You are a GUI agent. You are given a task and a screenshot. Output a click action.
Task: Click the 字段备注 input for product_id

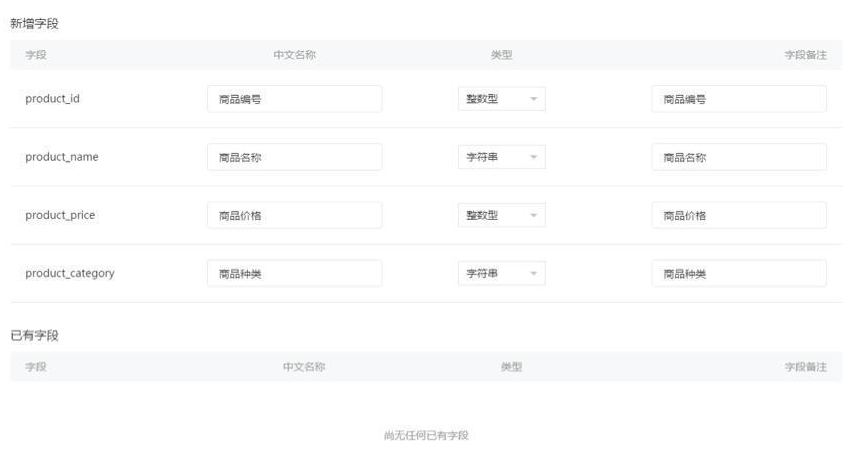pos(738,99)
